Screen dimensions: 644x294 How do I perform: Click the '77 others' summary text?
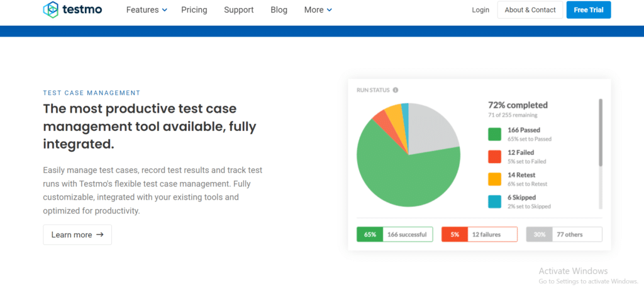pyautogui.click(x=570, y=234)
